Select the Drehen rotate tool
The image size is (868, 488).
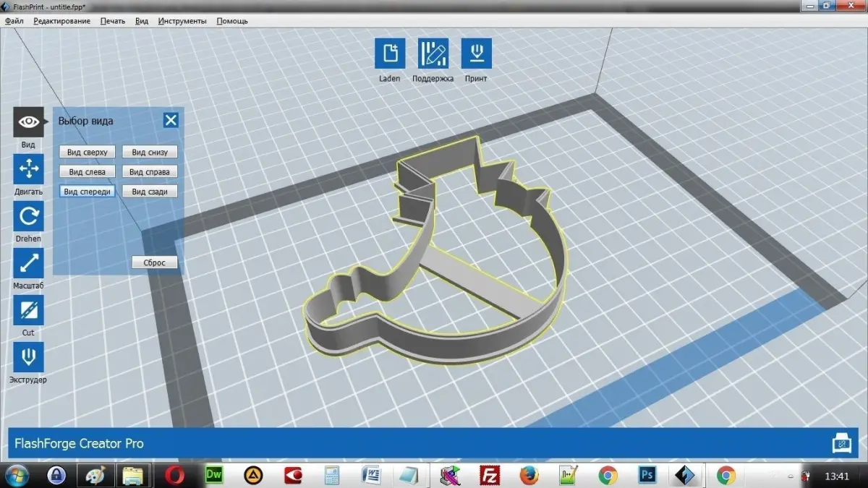[x=29, y=216]
